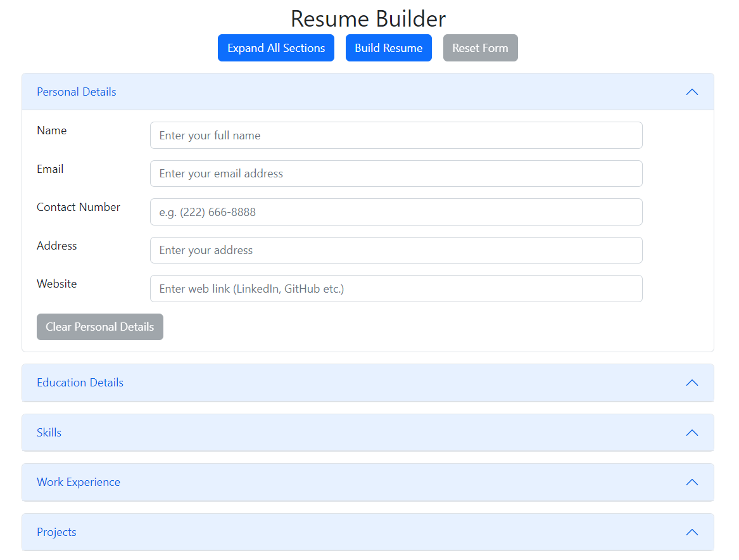This screenshot has height=560, width=739.
Task: Open the Work Experience section header
Action: pos(368,482)
